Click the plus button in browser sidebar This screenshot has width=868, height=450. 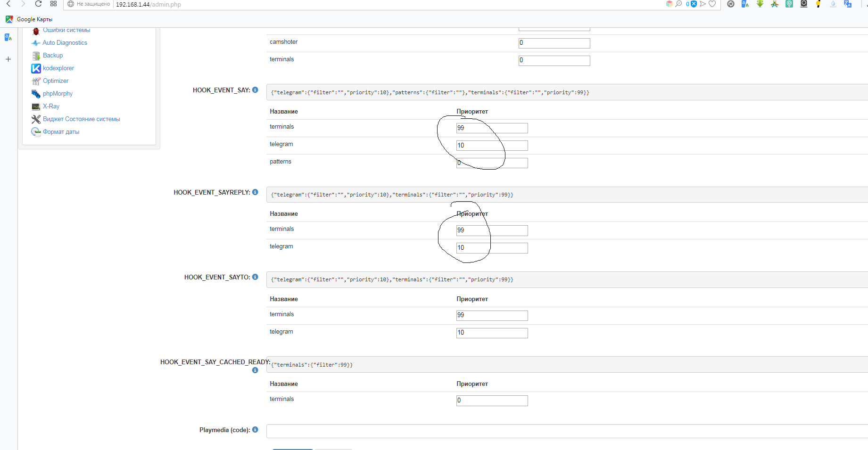pyautogui.click(x=8, y=59)
